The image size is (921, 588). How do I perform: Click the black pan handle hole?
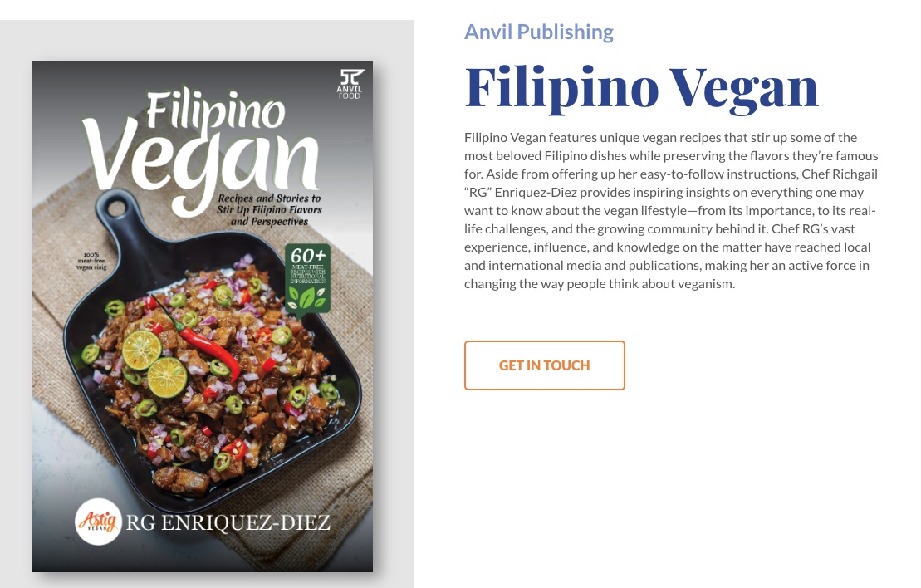pos(116,207)
